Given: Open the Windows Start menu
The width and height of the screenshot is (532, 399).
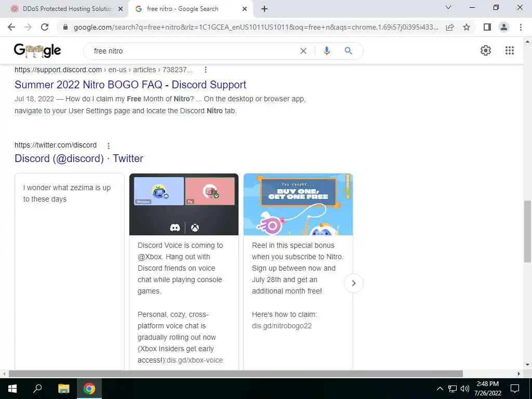Looking at the screenshot, I should (x=12, y=389).
